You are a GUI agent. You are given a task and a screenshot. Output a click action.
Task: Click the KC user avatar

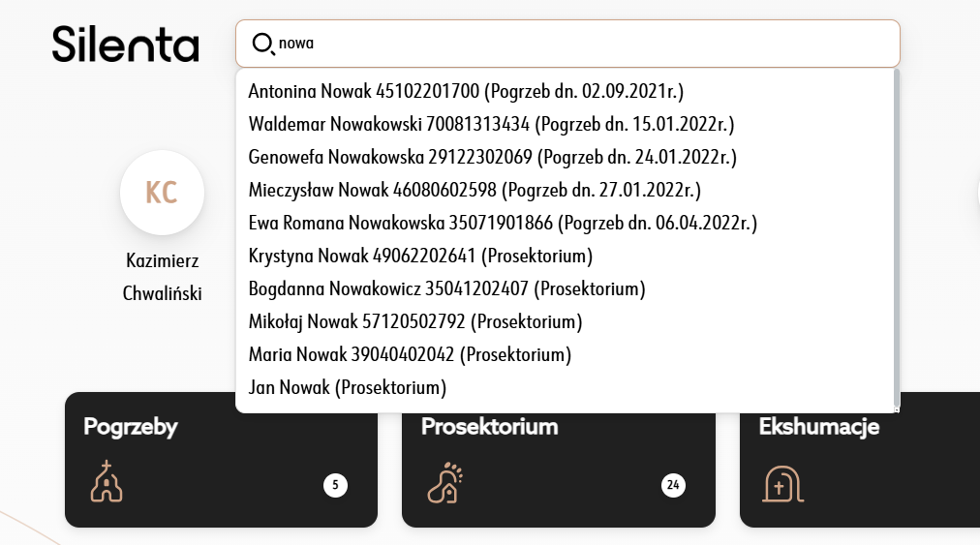(162, 193)
